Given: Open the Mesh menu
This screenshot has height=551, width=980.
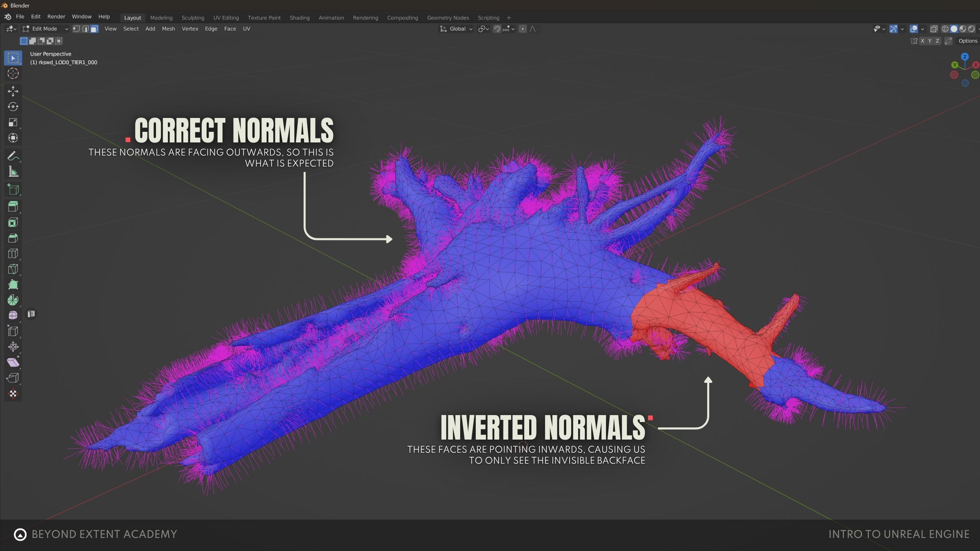Looking at the screenshot, I should pyautogui.click(x=168, y=29).
